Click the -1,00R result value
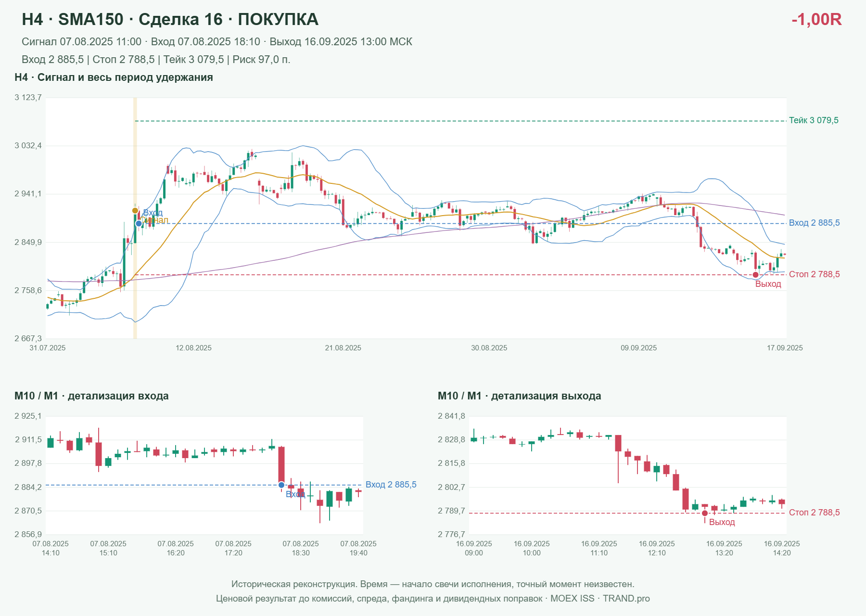 (x=816, y=19)
